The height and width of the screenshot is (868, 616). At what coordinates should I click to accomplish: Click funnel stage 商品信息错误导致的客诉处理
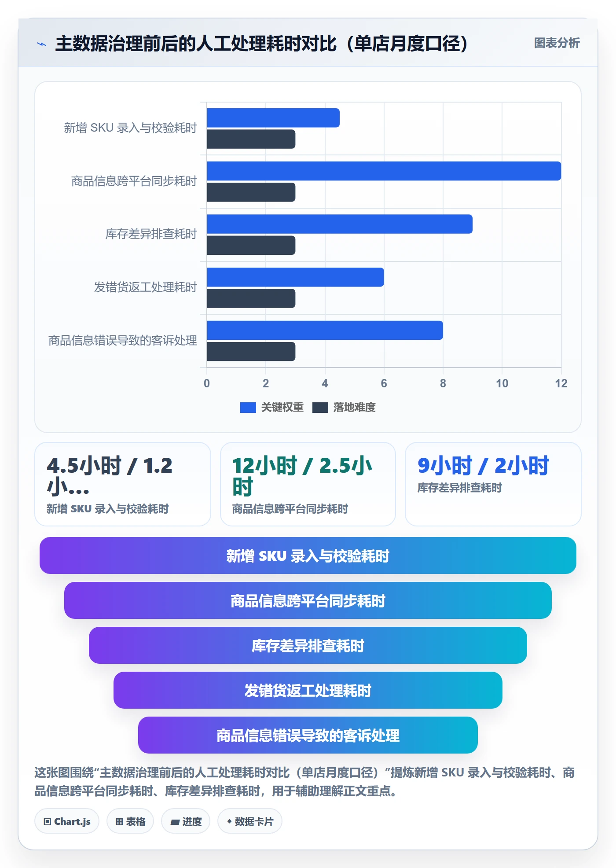click(308, 735)
